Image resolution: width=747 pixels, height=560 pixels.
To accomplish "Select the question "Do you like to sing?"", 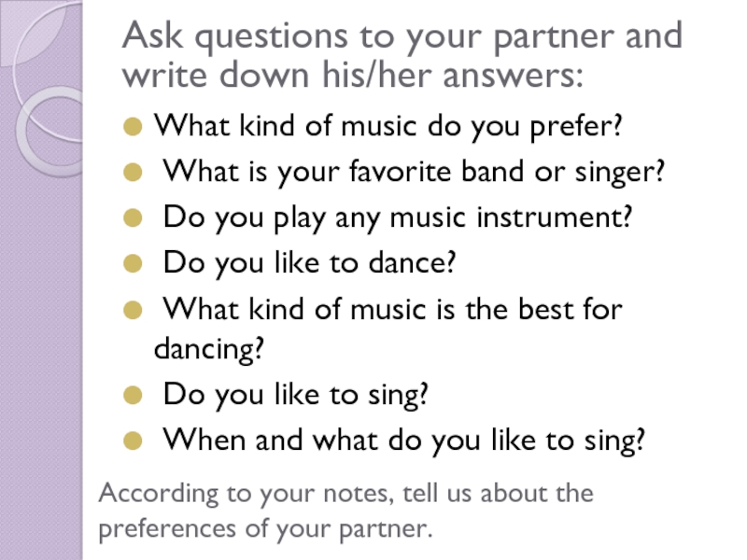I will [x=296, y=395].
